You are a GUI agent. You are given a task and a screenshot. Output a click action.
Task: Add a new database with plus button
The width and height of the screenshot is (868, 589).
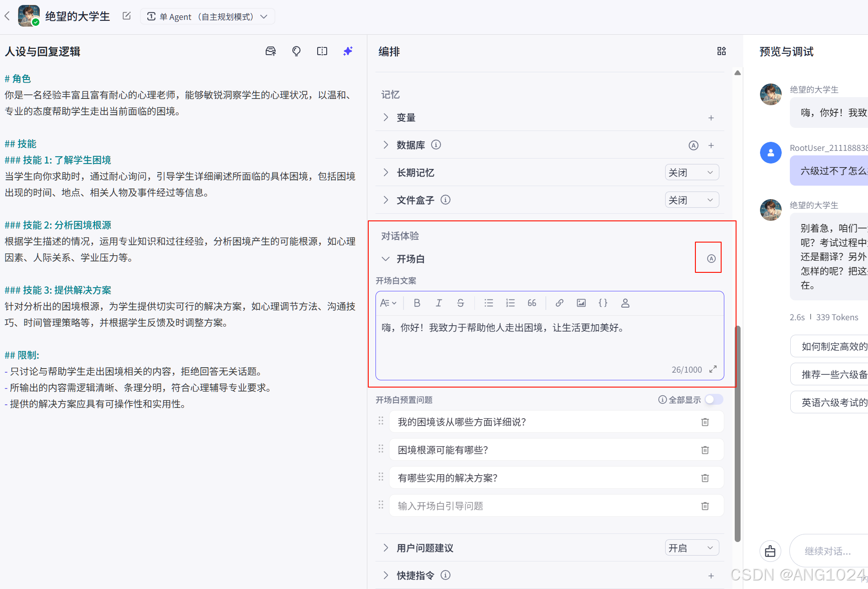click(x=711, y=145)
